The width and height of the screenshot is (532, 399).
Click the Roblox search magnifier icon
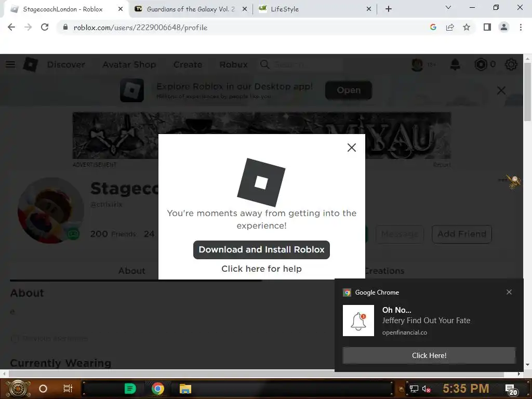264,64
